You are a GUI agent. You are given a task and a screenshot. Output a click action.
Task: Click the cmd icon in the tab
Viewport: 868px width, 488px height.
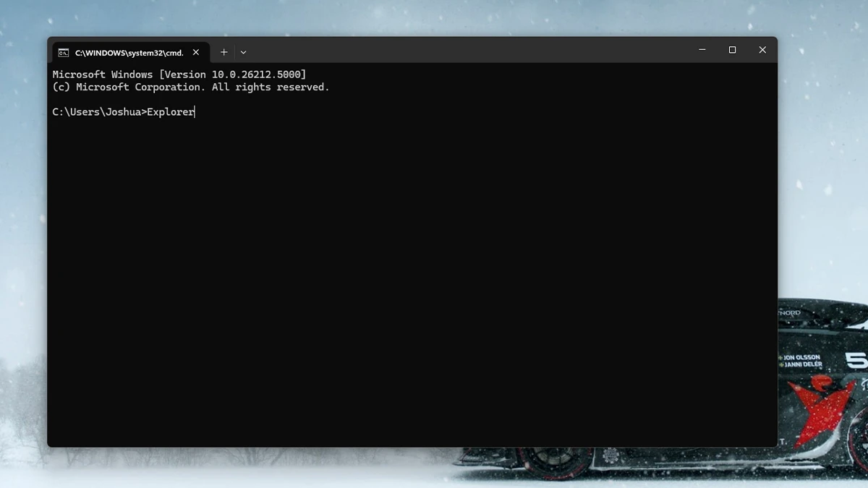tap(64, 53)
